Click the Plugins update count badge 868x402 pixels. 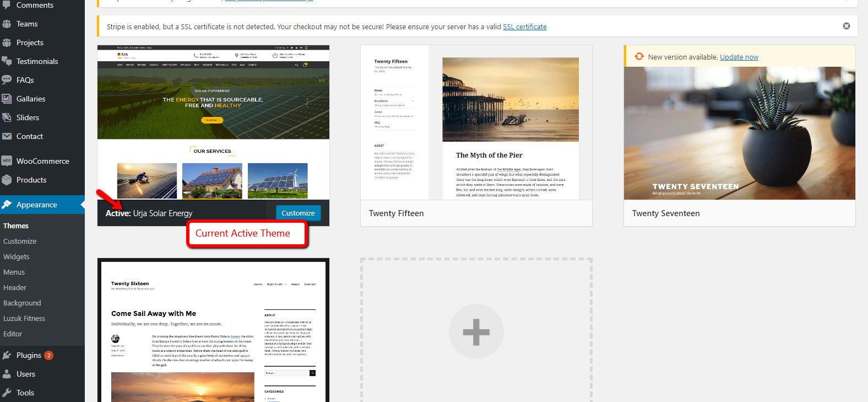tap(48, 355)
